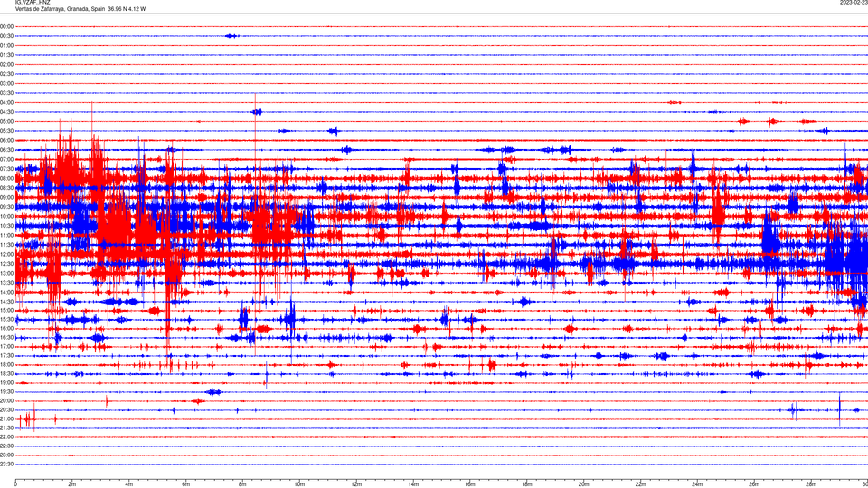Image resolution: width=868 pixels, height=488 pixels.
Task: Click the 18m tick label on axis
Action: [x=527, y=484]
